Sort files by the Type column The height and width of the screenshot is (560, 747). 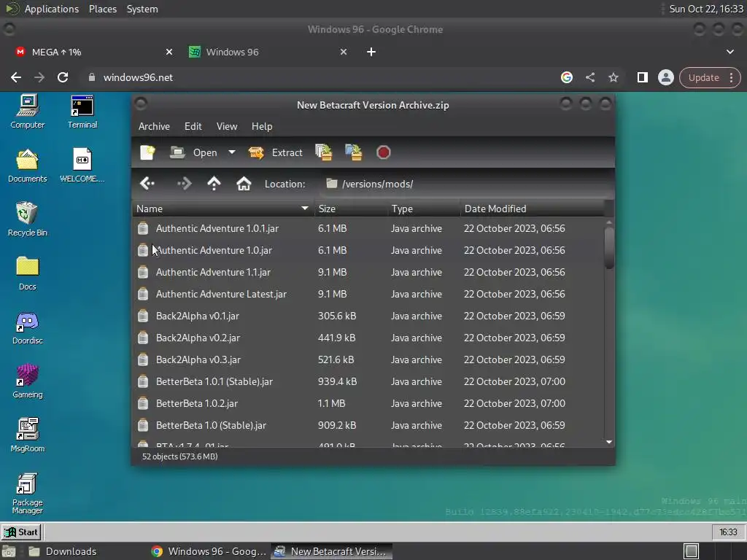click(424, 209)
